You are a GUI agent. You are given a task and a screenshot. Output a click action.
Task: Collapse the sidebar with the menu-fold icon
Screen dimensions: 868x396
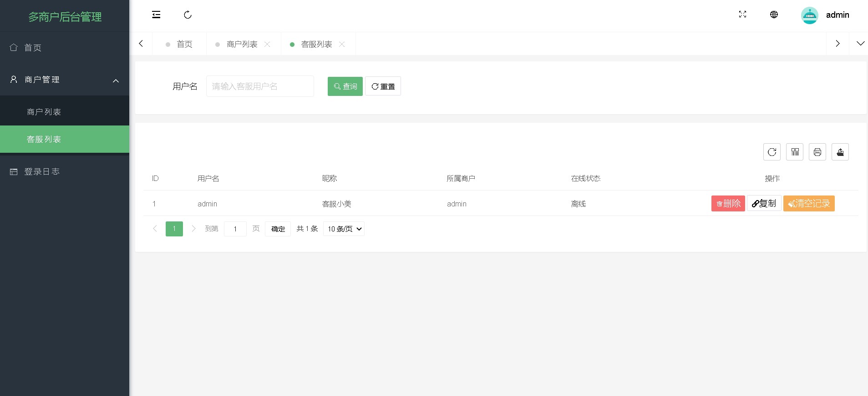coord(156,15)
